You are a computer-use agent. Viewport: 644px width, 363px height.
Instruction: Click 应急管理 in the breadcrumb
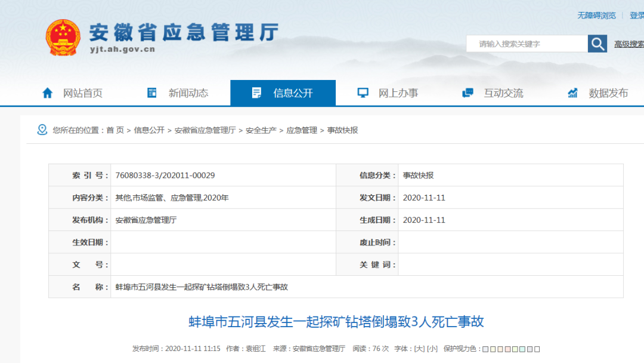click(302, 130)
